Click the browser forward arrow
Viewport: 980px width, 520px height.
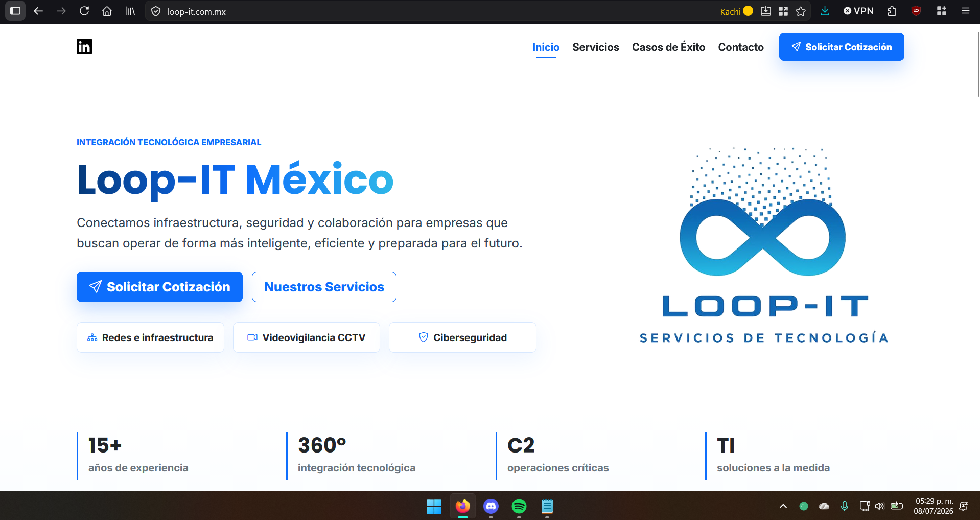(61, 11)
